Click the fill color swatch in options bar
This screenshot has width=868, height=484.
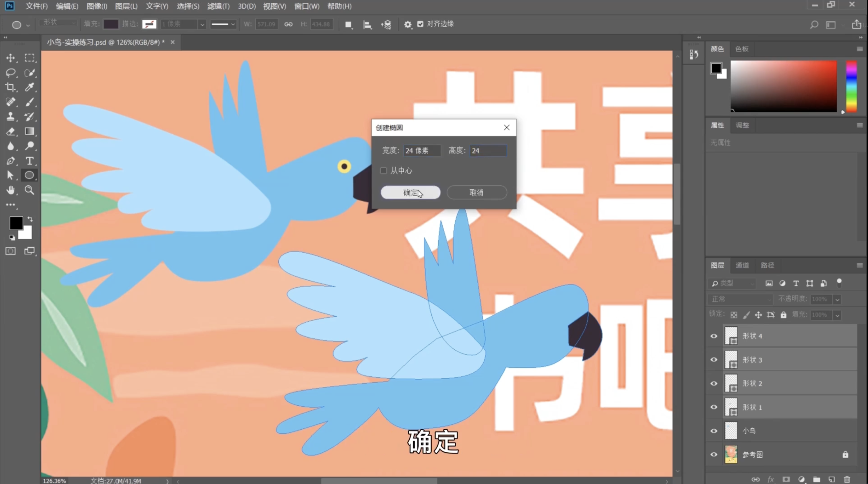[111, 24]
